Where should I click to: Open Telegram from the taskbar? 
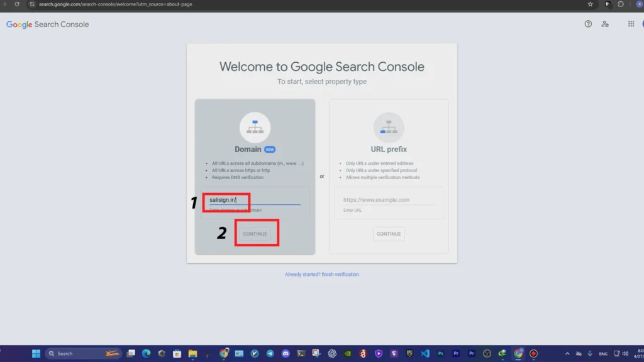[270, 353]
